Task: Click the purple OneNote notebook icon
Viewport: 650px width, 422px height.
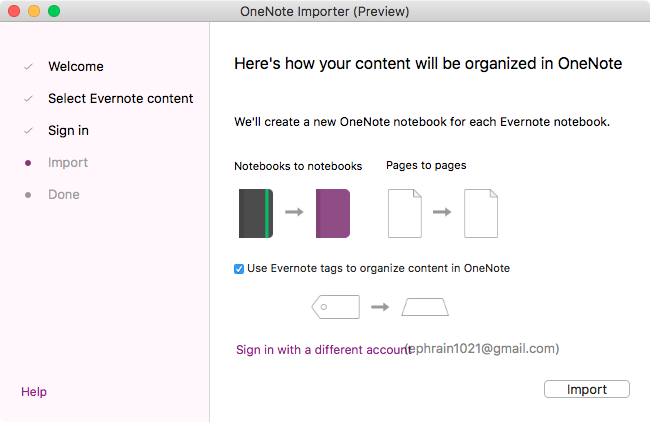Action: (332, 212)
